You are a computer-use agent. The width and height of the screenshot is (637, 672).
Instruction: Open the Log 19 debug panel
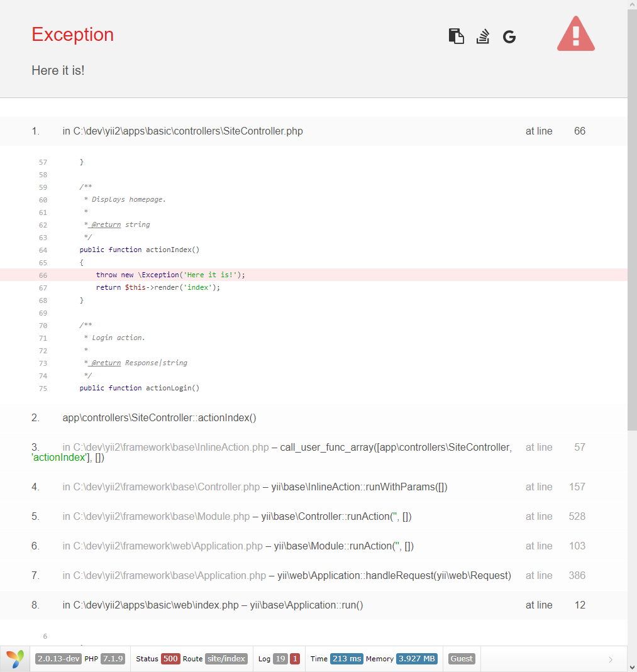(x=273, y=659)
